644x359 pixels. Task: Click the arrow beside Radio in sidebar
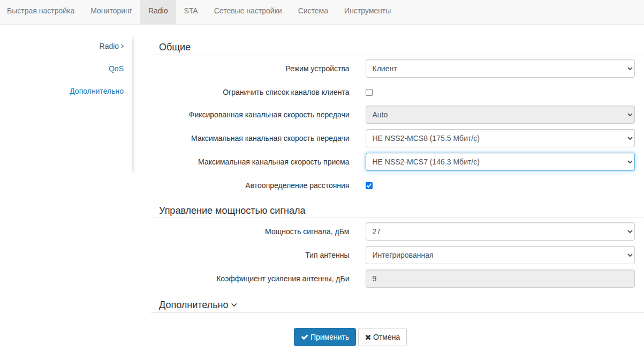(x=122, y=47)
